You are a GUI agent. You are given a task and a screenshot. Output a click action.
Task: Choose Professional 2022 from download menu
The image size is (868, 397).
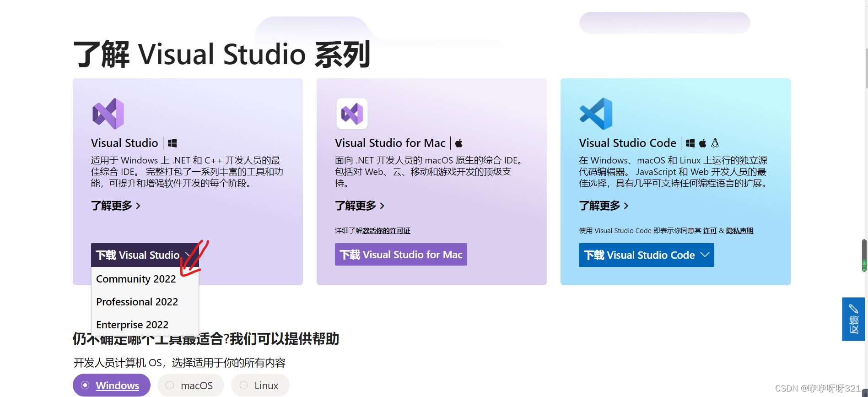[145, 302]
